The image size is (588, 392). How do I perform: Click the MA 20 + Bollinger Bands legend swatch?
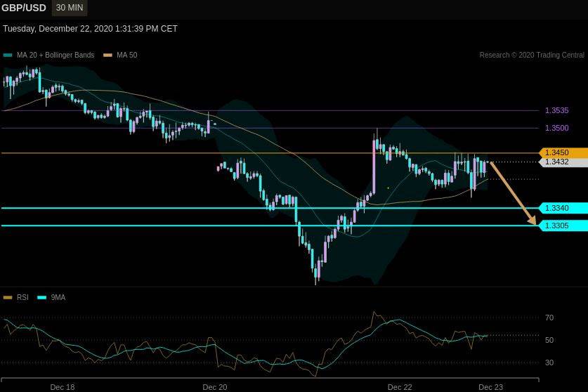click(x=8, y=55)
